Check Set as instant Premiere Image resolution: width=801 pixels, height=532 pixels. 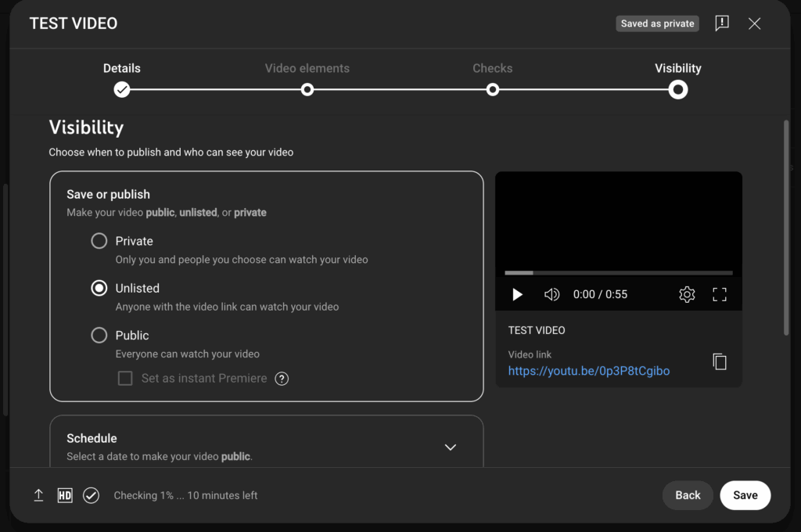pyautogui.click(x=125, y=378)
